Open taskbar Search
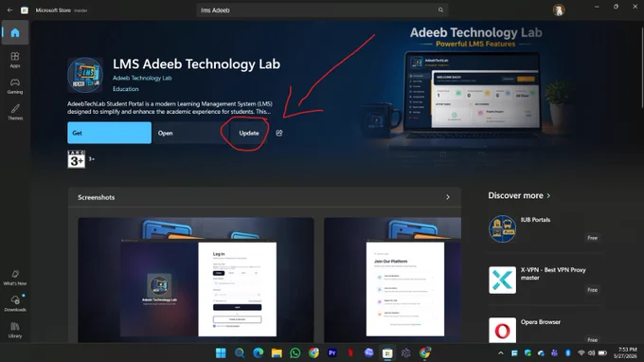Viewport: 644px width, 362px height. pyautogui.click(x=240, y=353)
